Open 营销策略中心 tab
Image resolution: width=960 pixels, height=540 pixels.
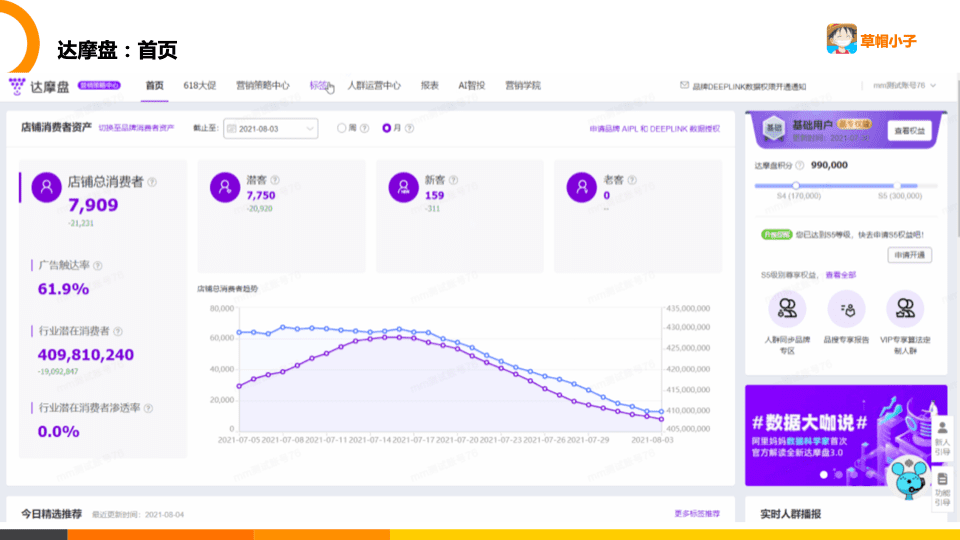263,86
